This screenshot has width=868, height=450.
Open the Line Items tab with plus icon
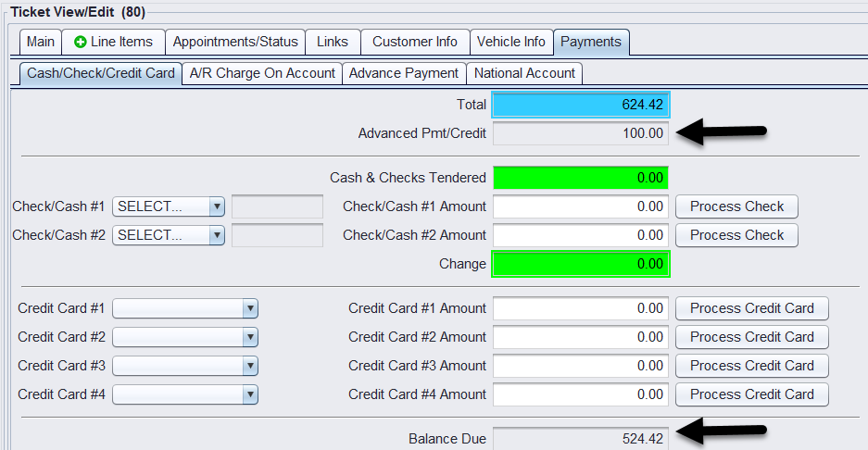[113, 42]
